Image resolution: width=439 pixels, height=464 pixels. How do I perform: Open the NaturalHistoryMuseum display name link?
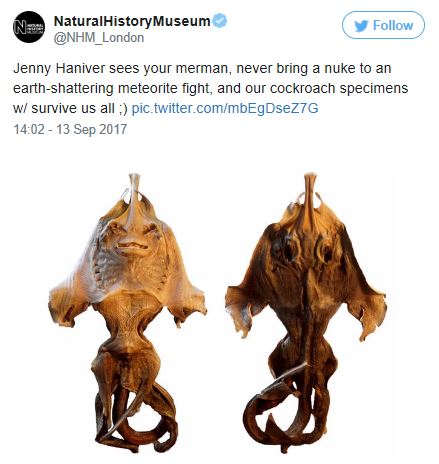click(132, 21)
